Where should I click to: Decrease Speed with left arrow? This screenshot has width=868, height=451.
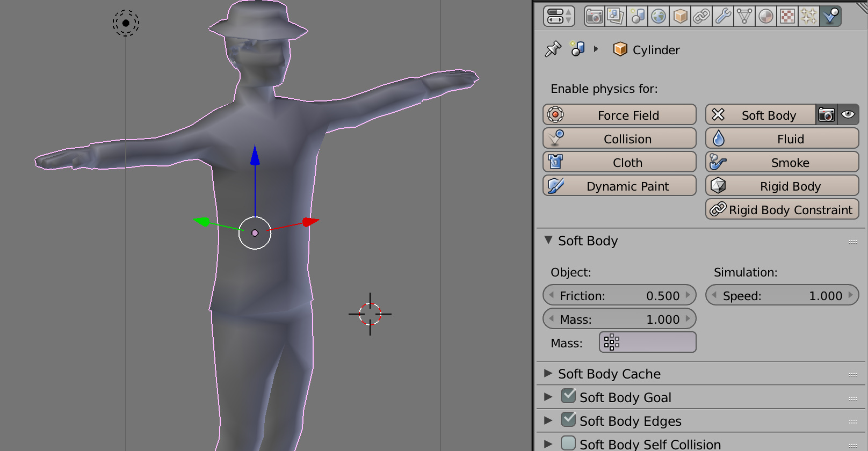714,295
